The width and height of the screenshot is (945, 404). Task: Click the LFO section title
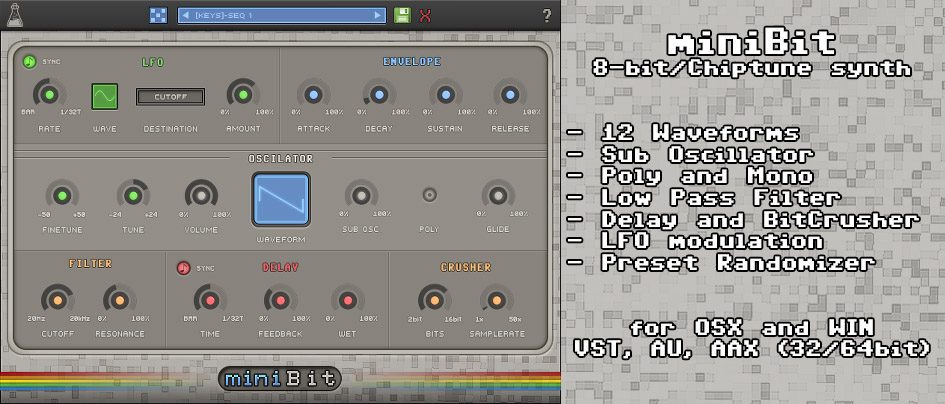click(x=152, y=62)
